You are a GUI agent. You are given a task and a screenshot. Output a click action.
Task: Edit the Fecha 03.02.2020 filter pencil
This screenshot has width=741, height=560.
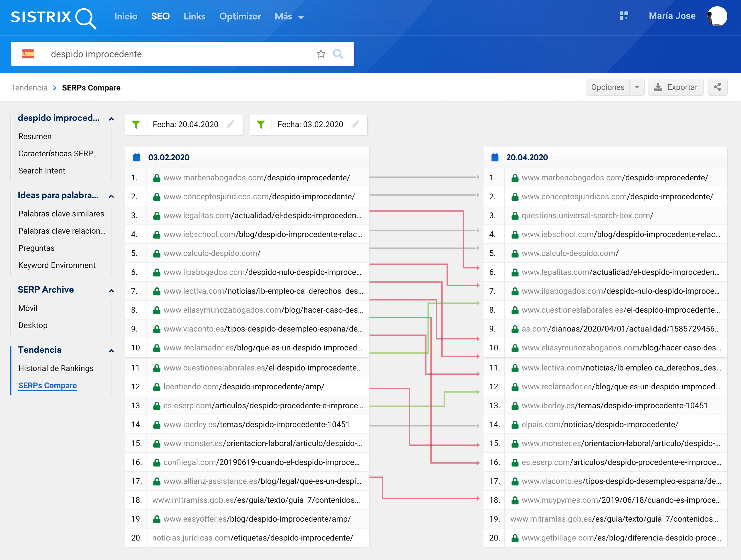click(x=355, y=124)
